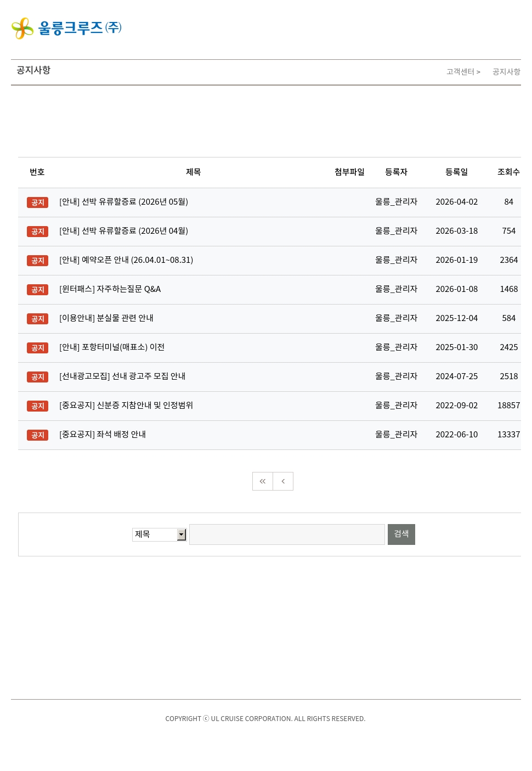This screenshot has width=532, height=771.
Task: Open notice 선박 유류할증료 (2026년 05월)
Action: point(123,202)
